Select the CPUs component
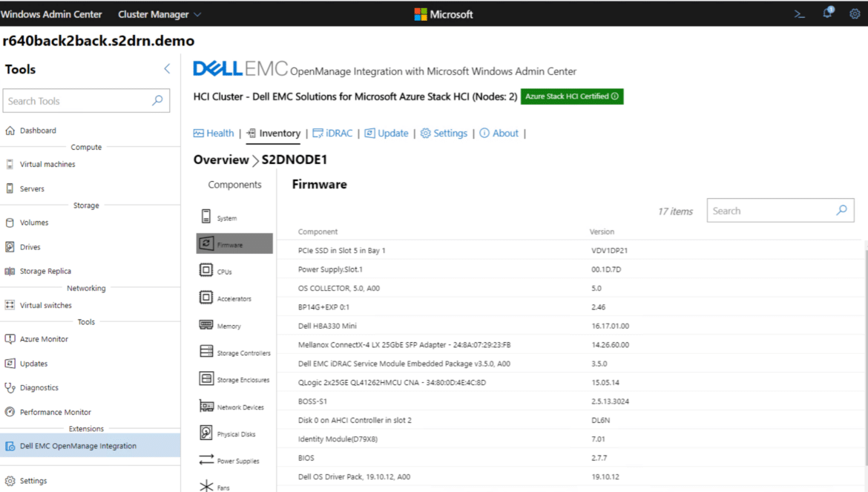The width and height of the screenshot is (868, 492). [234, 271]
